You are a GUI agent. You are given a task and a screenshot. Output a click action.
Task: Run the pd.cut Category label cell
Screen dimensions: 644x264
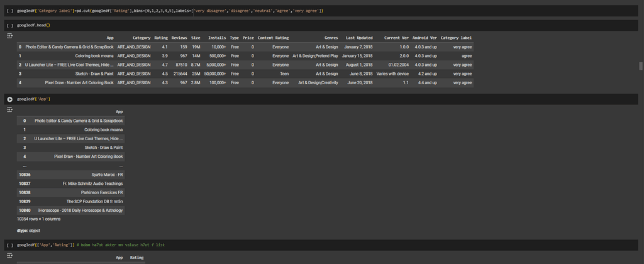pyautogui.click(x=10, y=11)
